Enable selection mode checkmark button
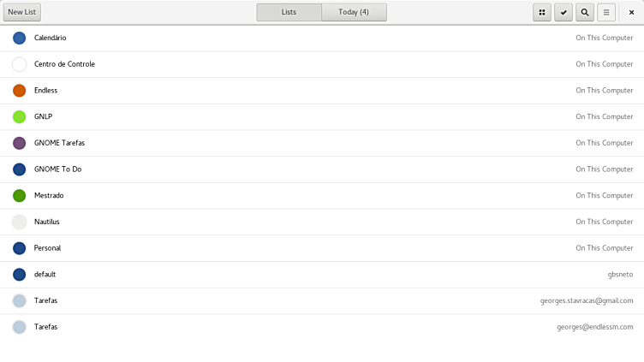Viewport: 644px width, 362px height. click(x=563, y=12)
